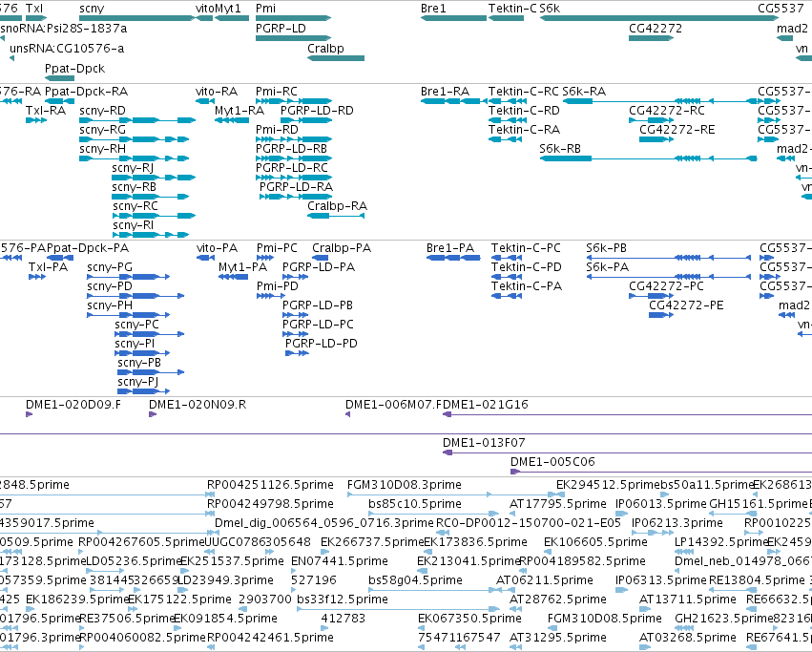Select protein CG42272-PC
The width and height of the screenshot is (812, 652).
[651, 296]
